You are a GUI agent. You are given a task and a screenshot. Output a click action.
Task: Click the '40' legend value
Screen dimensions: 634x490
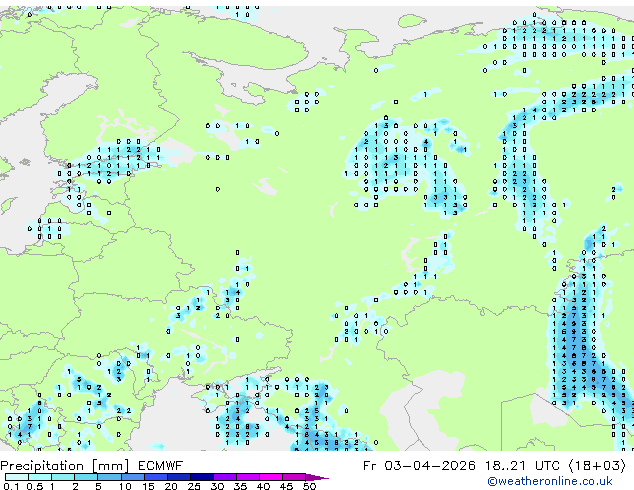tap(264, 486)
